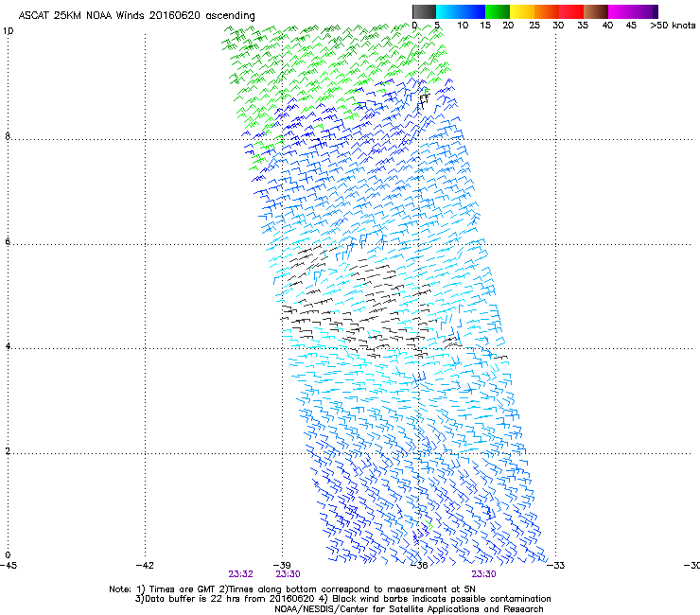Viewport: 700px width, 615px height.
Task: Click the purple '23:32' time label
Action: point(241,574)
